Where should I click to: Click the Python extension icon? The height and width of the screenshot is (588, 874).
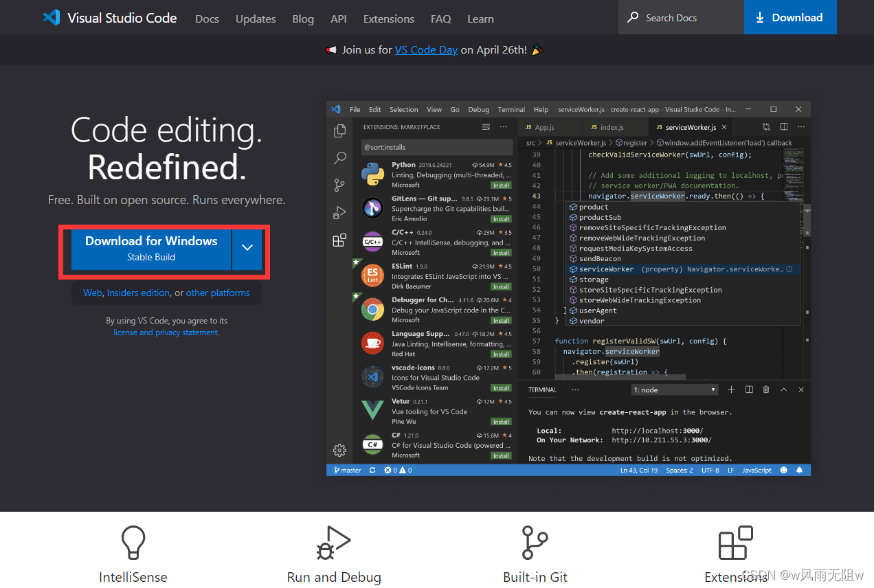coord(372,174)
